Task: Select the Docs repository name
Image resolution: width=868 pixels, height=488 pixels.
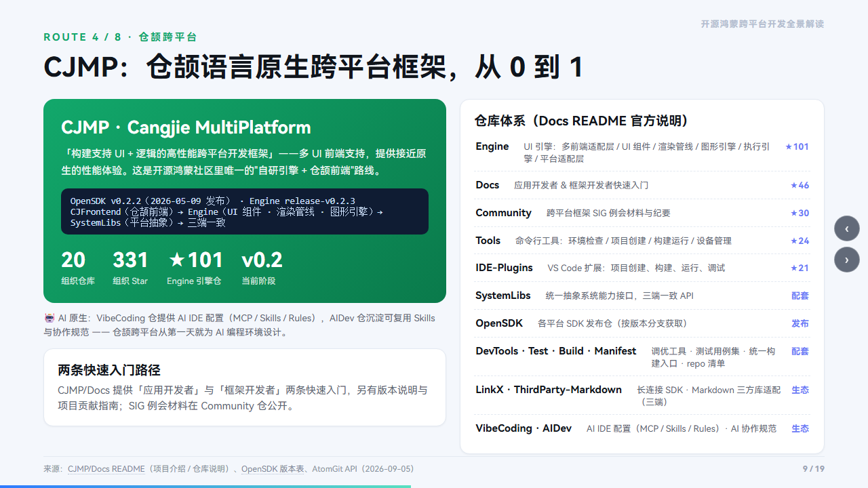Action: (x=488, y=185)
